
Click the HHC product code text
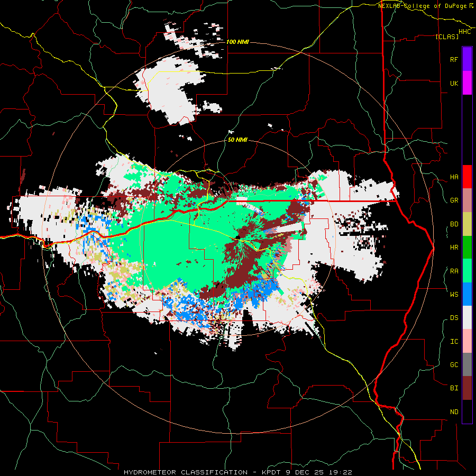[x=465, y=32]
